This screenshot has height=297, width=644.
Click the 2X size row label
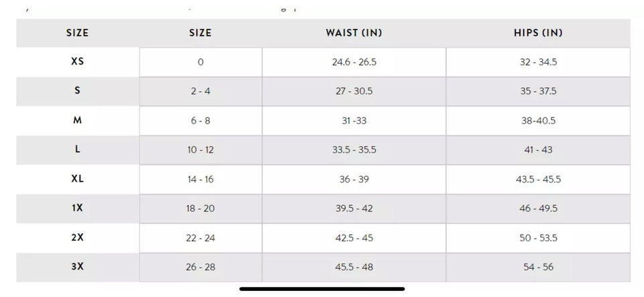(77, 237)
